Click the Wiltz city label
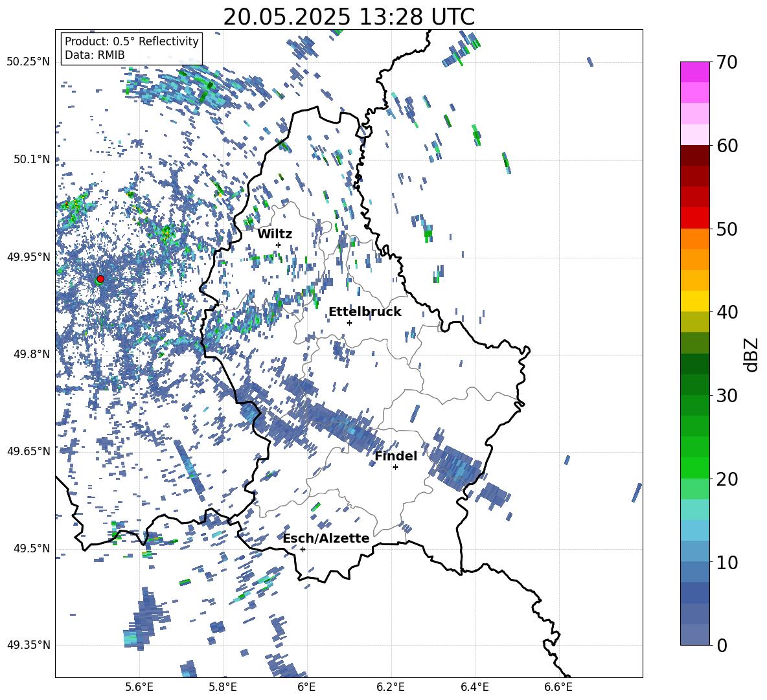The width and height of the screenshot is (767, 700). point(275,234)
